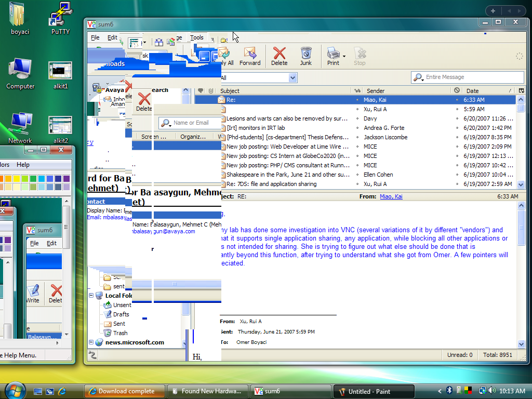Viewport: 532px width, 399px height.
Task: Toggle junk status dot for Davy's message
Action: click(x=457, y=119)
